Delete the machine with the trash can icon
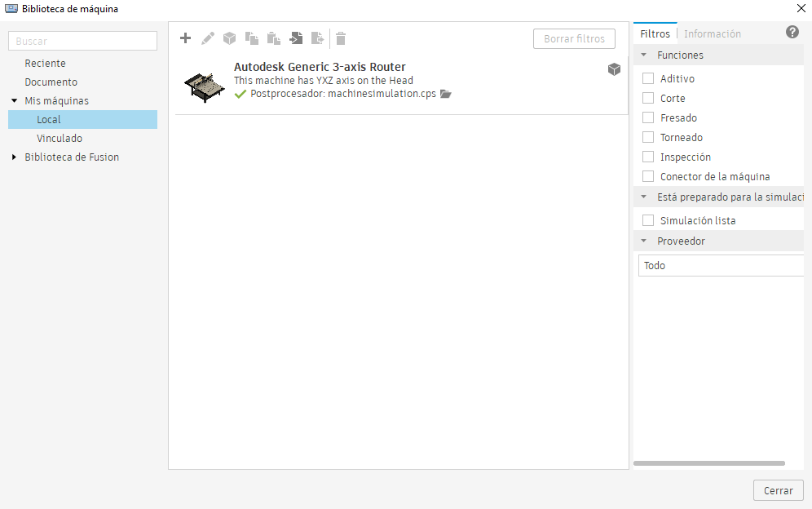This screenshot has width=812, height=509. (341, 38)
